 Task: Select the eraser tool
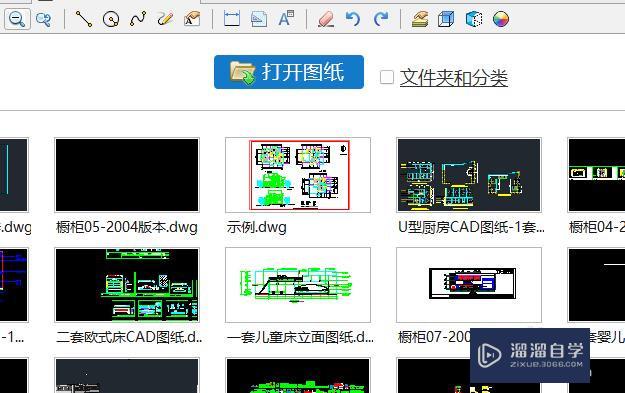tap(326, 19)
